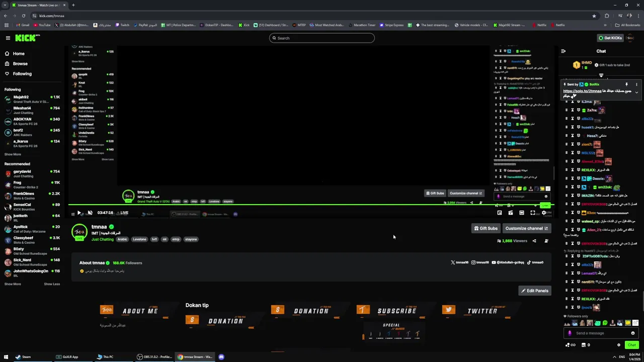This screenshot has width=644, height=362.
Task: Select the Arabic tag
Action: pos(122,239)
